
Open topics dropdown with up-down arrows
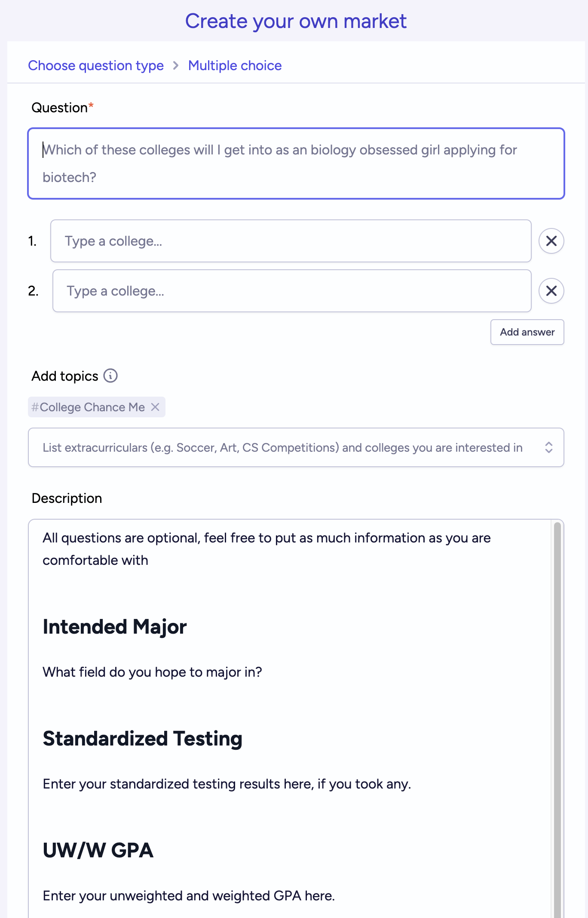click(548, 447)
